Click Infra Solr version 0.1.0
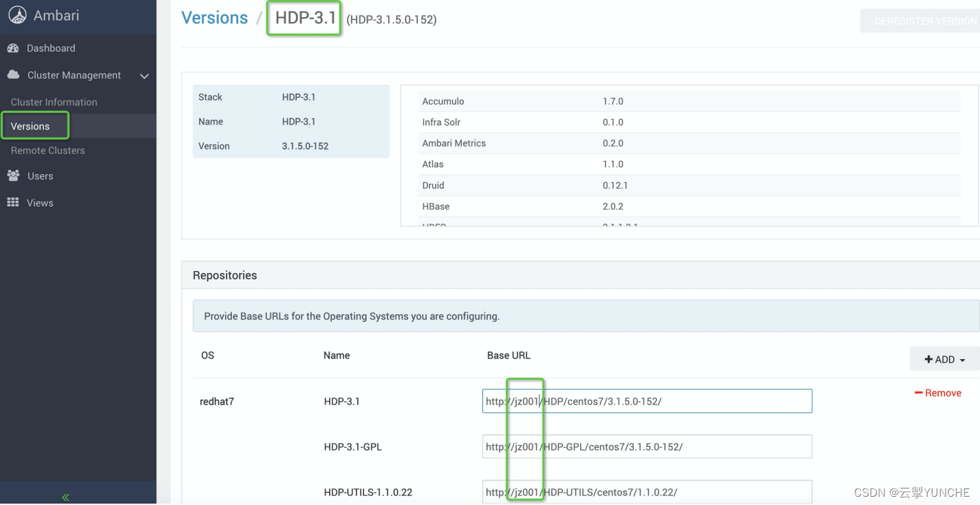The width and height of the screenshot is (980, 505). (x=612, y=122)
